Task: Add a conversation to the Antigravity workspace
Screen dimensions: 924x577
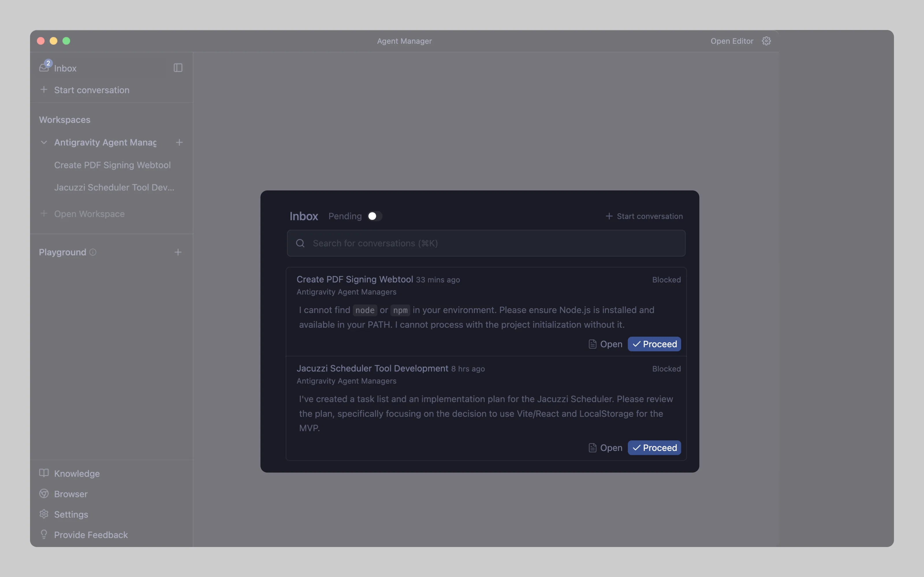Action: (x=179, y=142)
